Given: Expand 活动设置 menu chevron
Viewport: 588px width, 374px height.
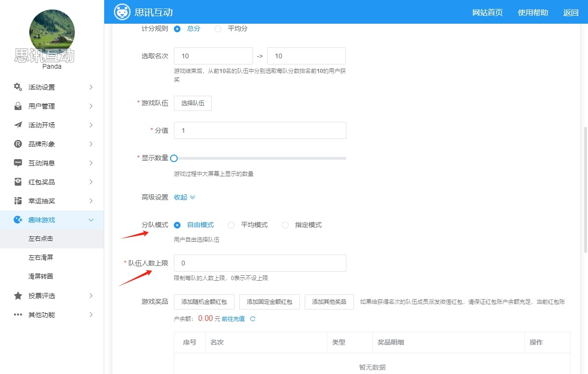Looking at the screenshot, I should point(91,87).
